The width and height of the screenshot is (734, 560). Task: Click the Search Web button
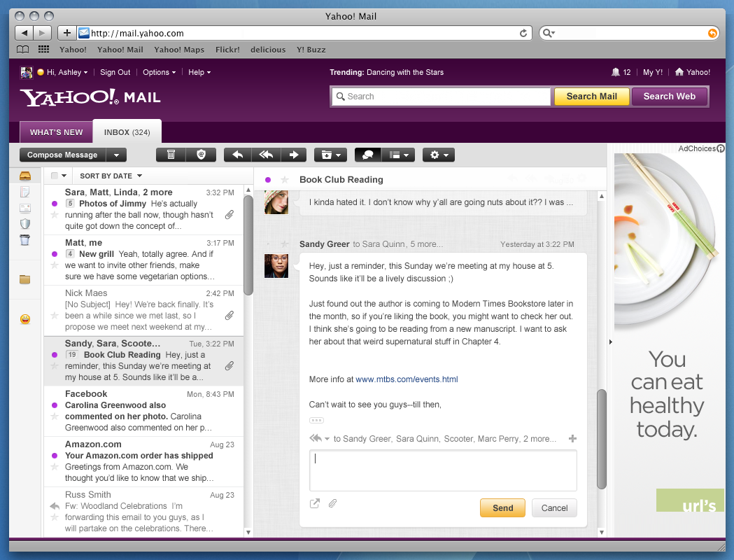tap(670, 97)
